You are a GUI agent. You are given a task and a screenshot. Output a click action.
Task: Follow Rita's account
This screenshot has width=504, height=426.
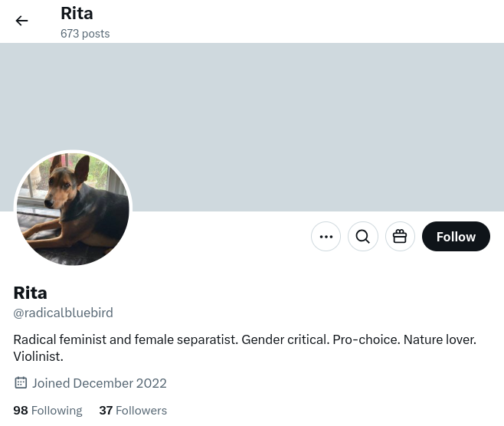[x=456, y=237]
